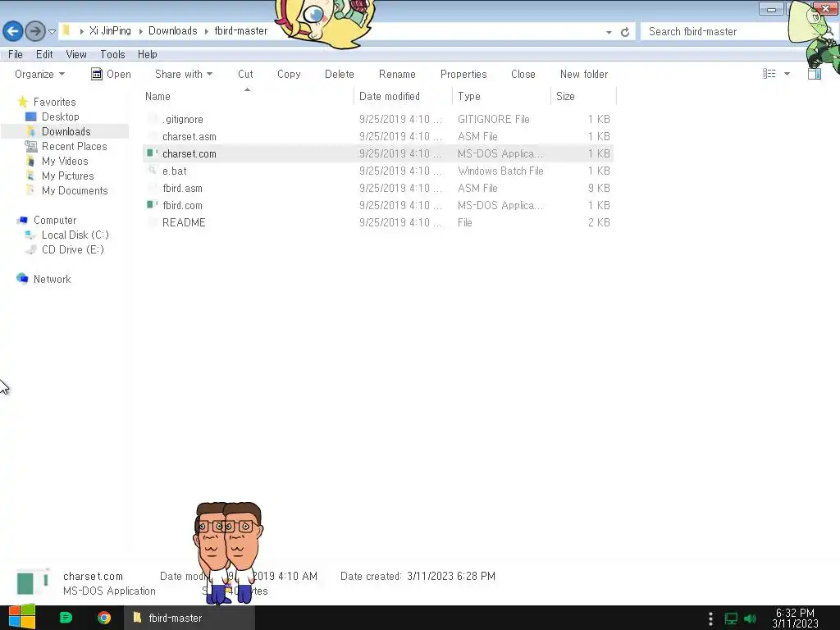
Task: Click the Search fbird-master field
Action: click(715, 32)
